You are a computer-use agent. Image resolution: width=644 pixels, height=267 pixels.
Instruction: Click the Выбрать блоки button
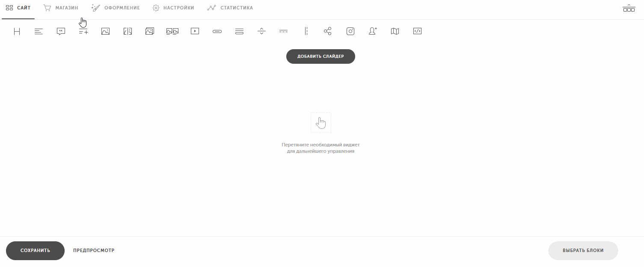click(583, 251)
